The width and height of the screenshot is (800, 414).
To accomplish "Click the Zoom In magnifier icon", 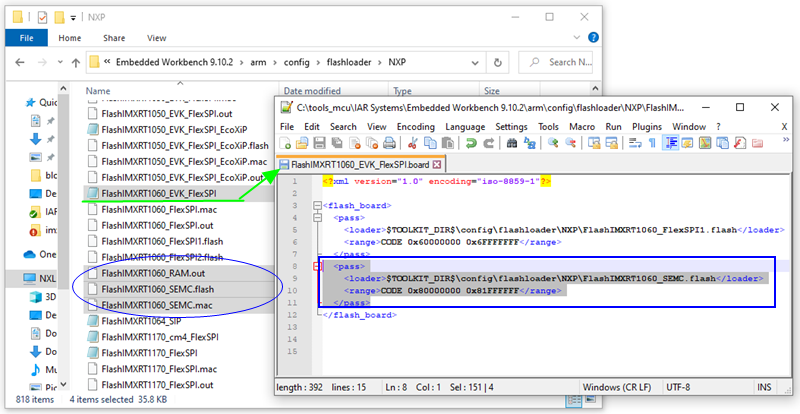I will (553, 143).
